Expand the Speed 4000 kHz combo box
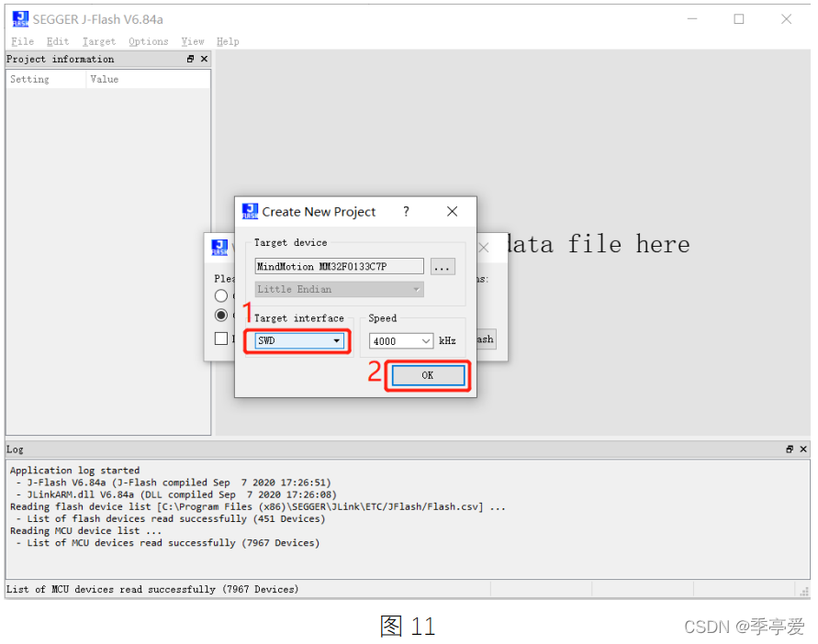 coord(425,340)
